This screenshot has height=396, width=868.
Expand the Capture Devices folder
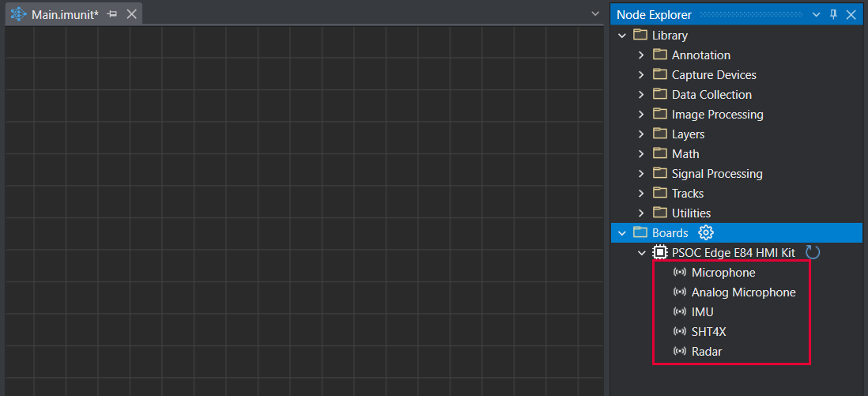coord(641,75)
